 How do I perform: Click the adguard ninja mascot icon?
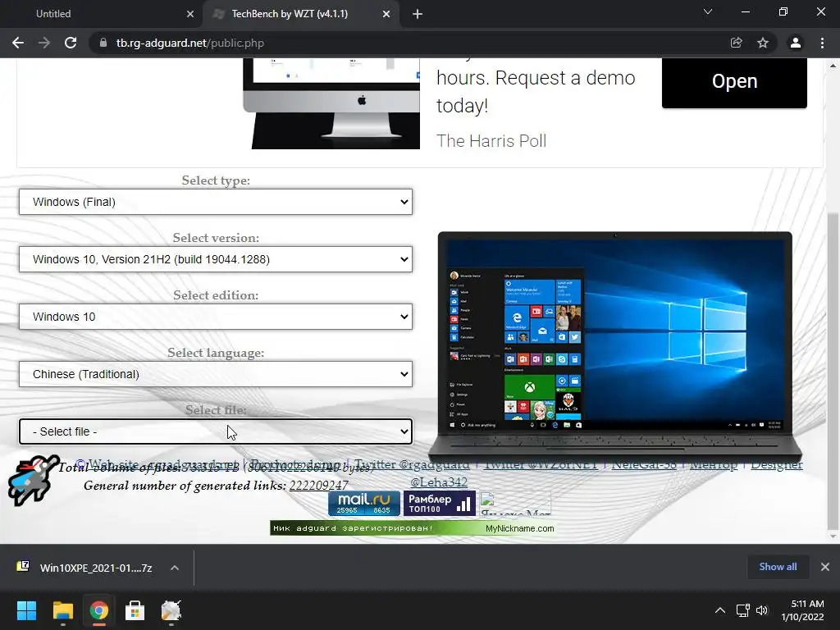click(x=33, y=481)
